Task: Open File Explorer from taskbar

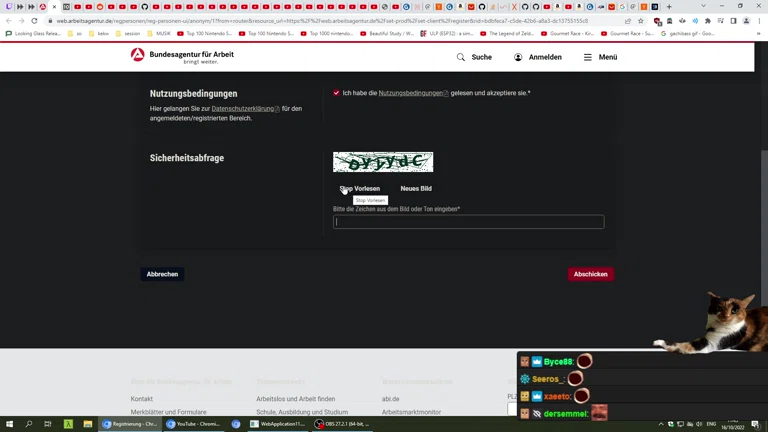Action: click(x=88, y=424)
